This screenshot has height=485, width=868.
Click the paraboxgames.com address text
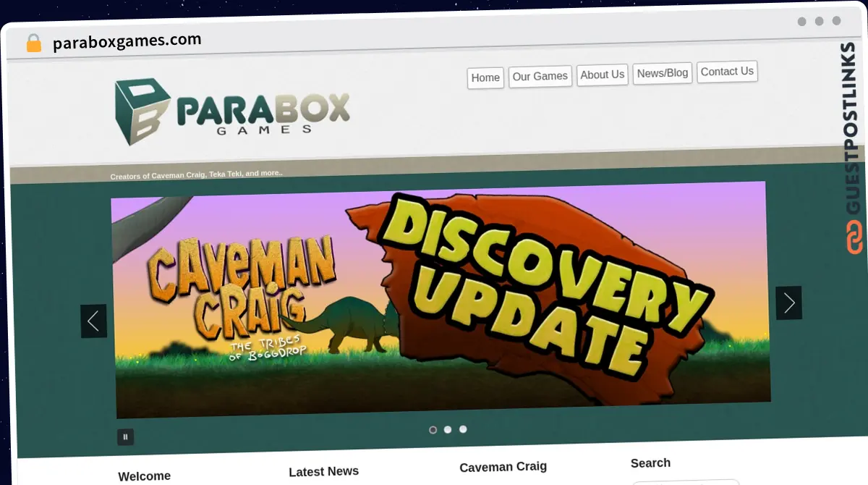click(127, 41)
